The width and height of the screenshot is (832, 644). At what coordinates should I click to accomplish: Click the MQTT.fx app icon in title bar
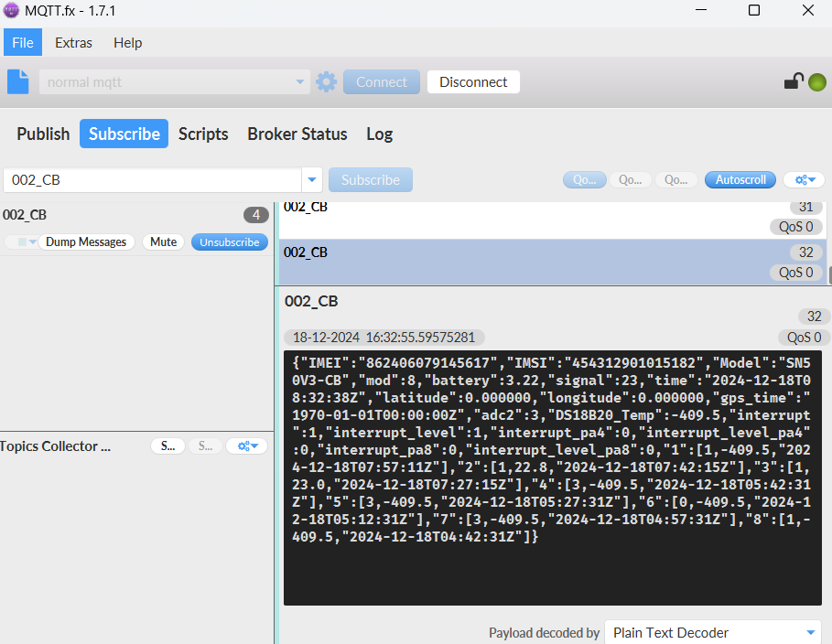11,10
